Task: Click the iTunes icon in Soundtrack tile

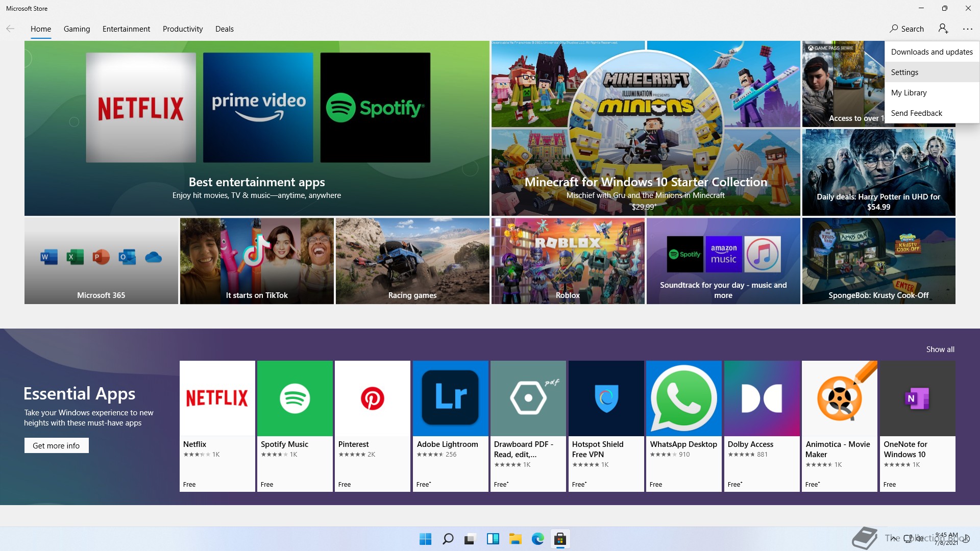Action: (x=763, y=254)
